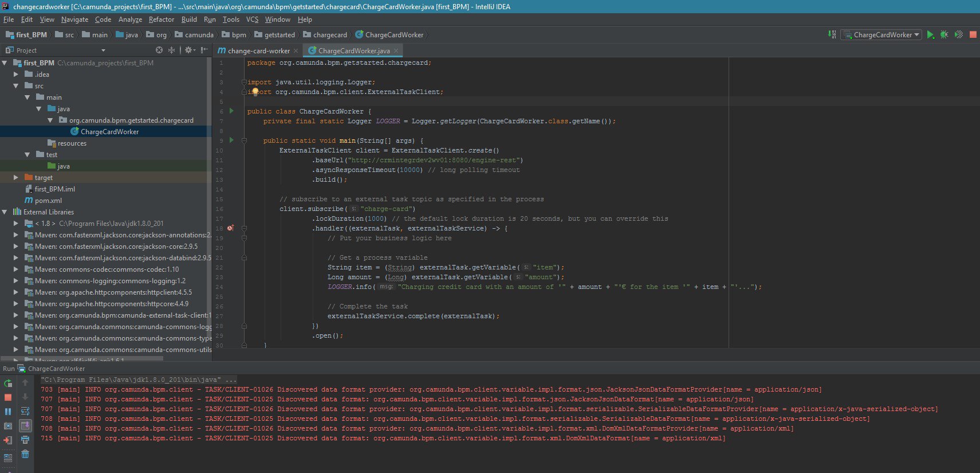Select ChargeCardWorker class in the project tree

pos(109,132)
